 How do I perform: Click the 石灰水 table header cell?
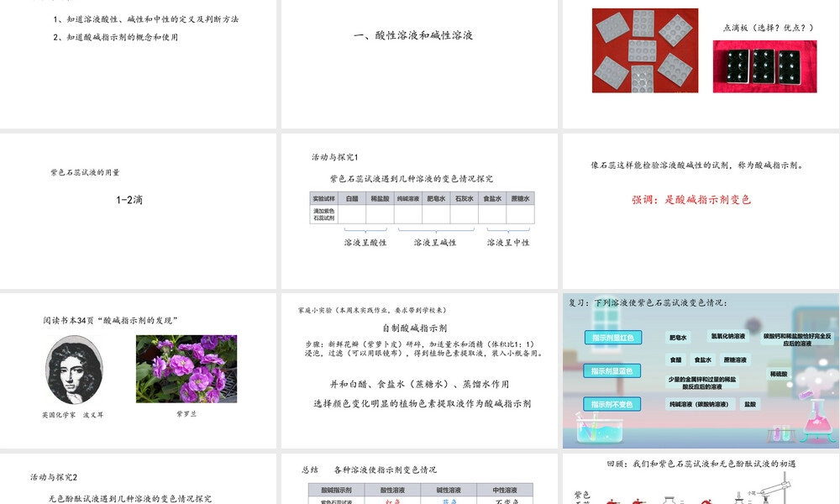click(464, 199)
